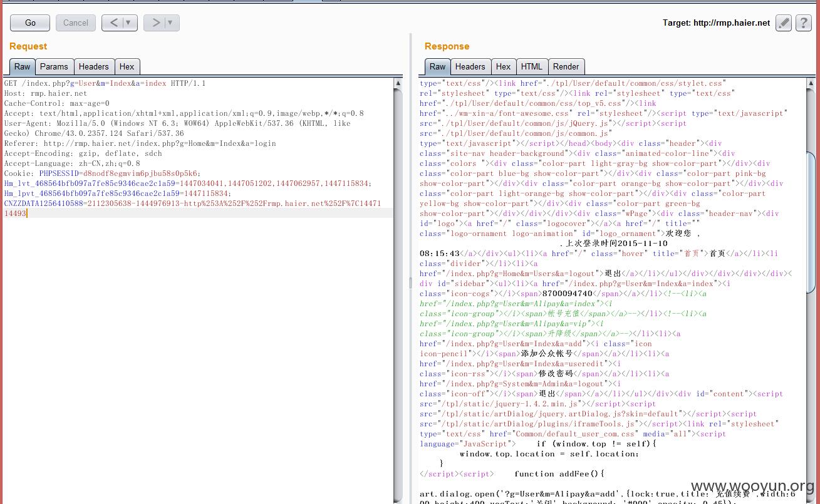Click the Accept-Language header line

(x=72, y=163)
